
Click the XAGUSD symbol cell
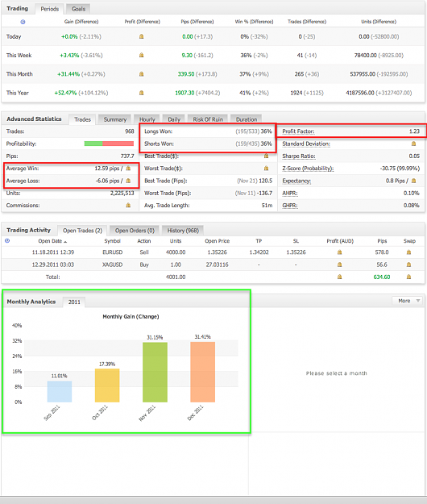coord(112,264)
